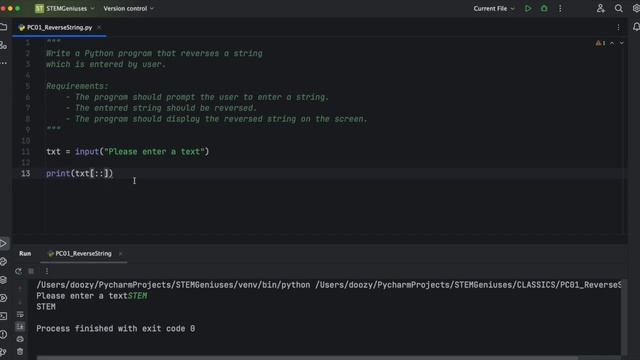Click the vertical scrollbar of Run console

(x=624, y=317)
